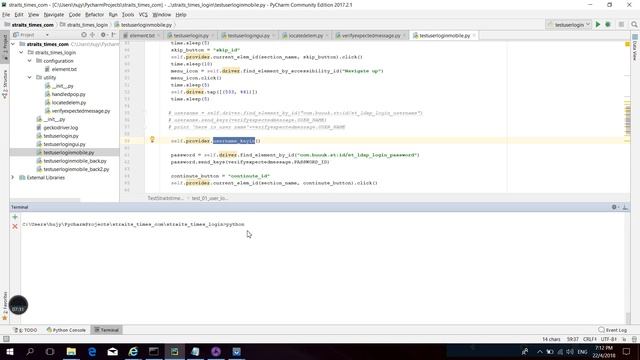
Task: Open Task View on the taskbar
Action: [x=50, y=351]
